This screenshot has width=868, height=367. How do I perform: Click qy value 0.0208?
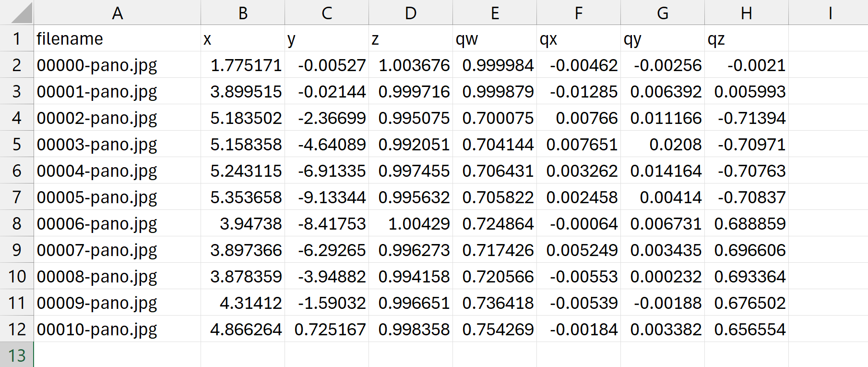663,144
